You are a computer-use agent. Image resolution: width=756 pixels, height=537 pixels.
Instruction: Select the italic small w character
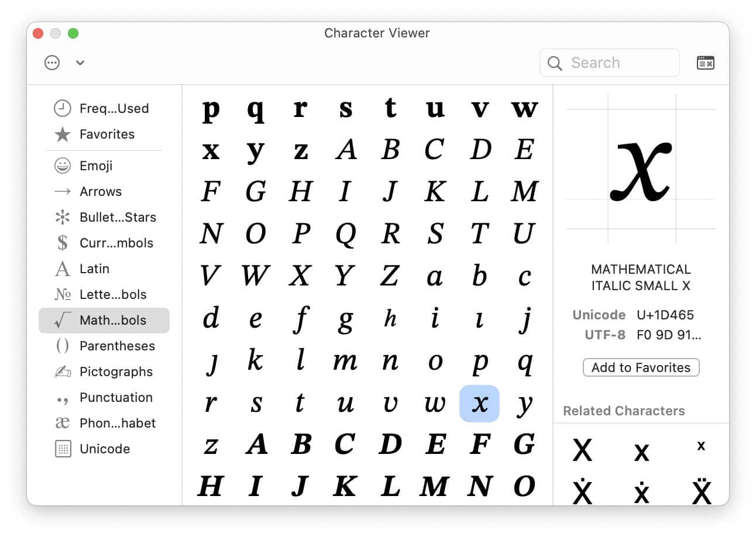[x=435, y=403]
